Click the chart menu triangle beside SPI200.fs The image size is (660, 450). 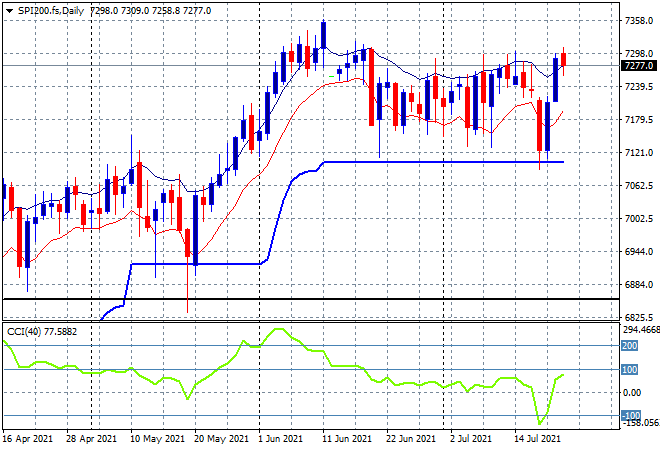(9, 11)
